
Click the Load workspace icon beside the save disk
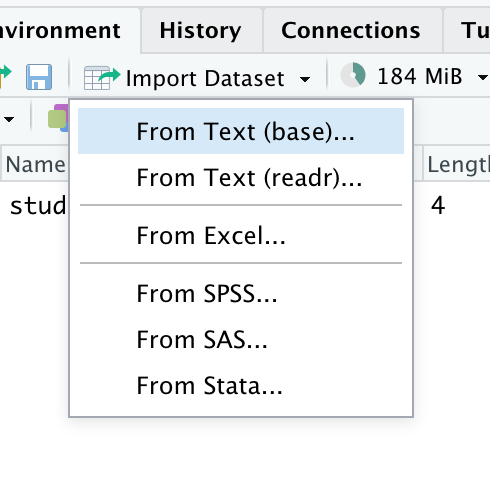[5, 76]
